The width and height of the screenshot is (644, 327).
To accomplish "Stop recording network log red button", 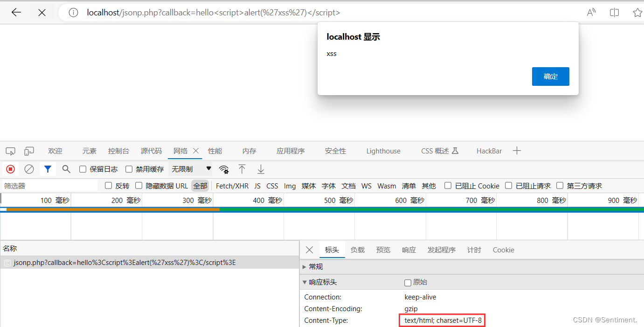I will click(x=10, y=169).
